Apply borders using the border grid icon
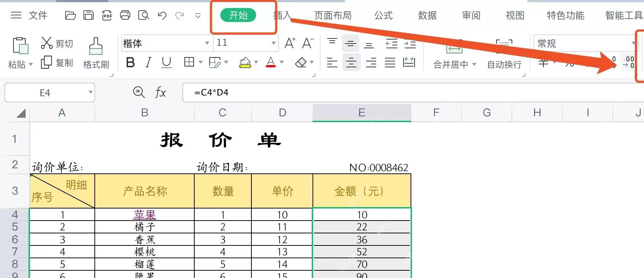Image resolution: width=644 pixels, height=278 pixels. click(189, 62)
